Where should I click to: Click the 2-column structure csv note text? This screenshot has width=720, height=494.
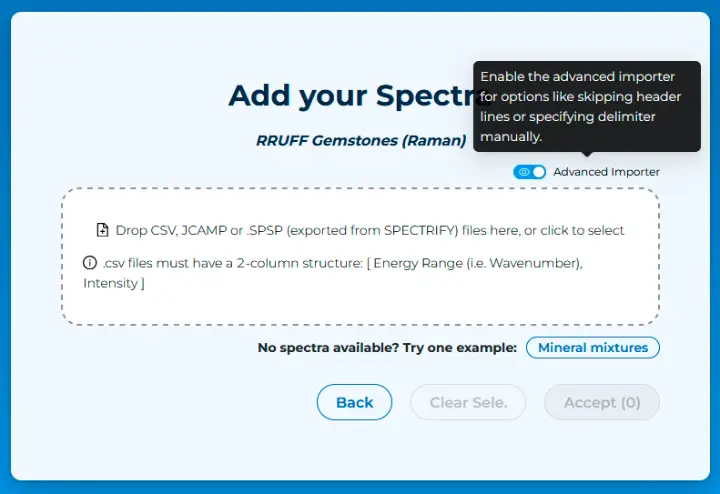pos(342,263)
